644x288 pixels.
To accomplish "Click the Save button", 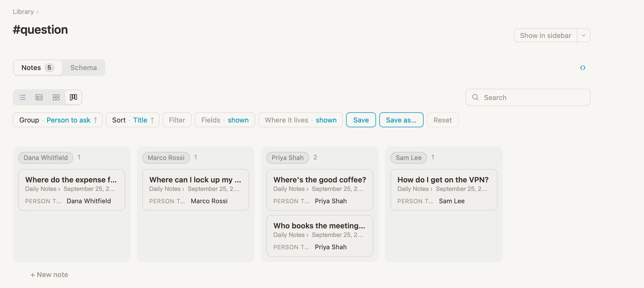I will (361, 120).
